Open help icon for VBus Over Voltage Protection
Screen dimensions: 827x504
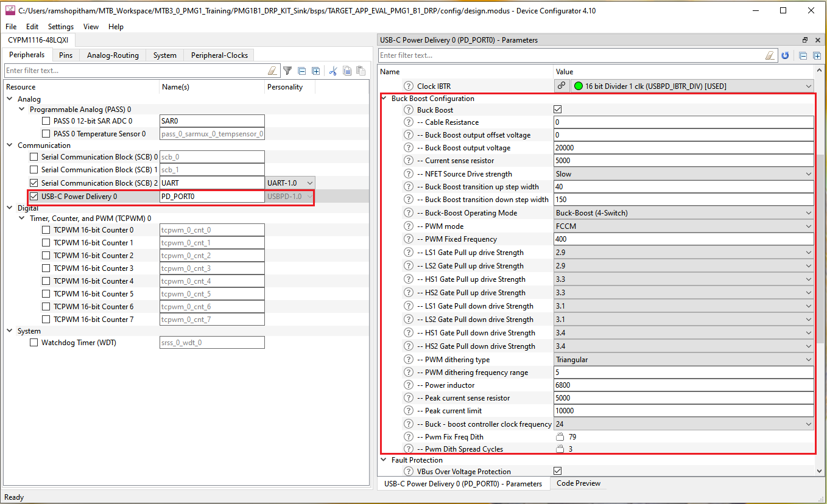pos(409,472)
